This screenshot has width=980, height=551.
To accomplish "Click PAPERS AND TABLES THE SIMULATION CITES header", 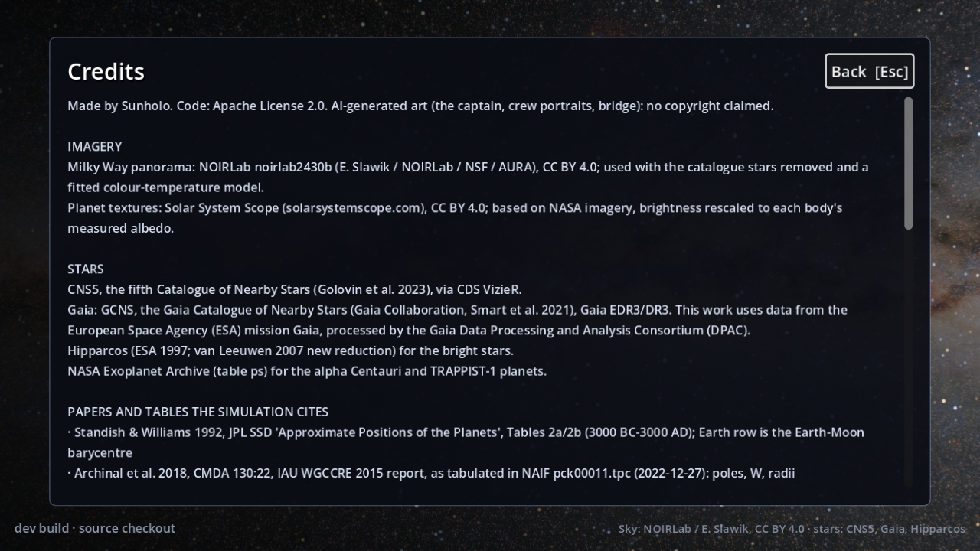I will (198, 412).
